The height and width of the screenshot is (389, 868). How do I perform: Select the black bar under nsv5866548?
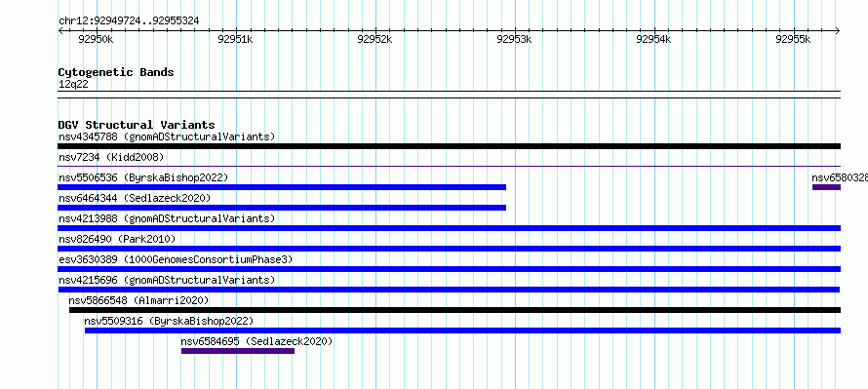[454, 310]
